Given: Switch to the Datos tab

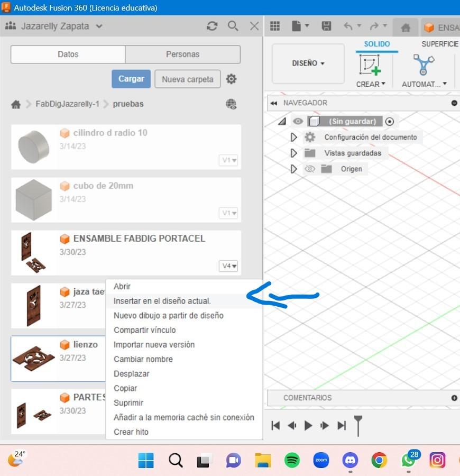Looking at the screenshot, I should pos(68,54).
